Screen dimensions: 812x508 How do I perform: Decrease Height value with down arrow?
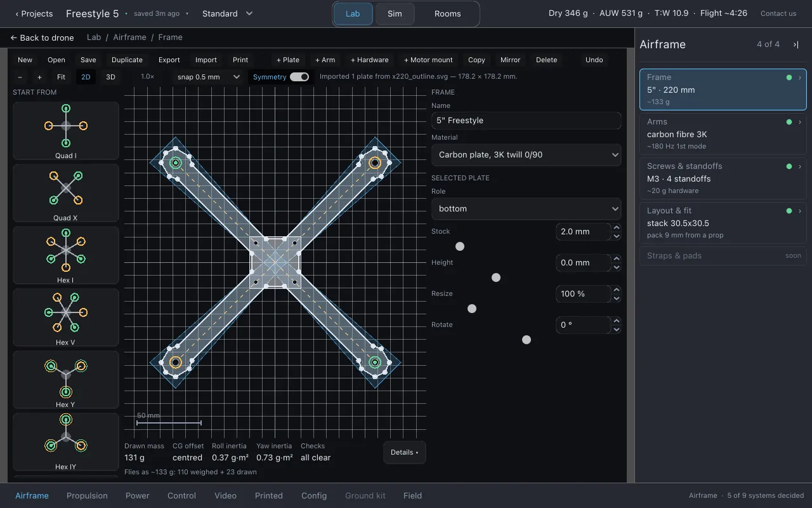(x=617, y=267)
